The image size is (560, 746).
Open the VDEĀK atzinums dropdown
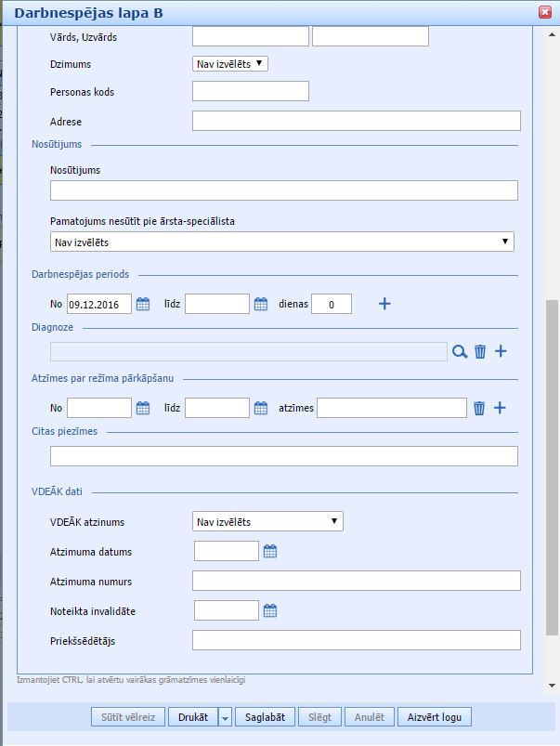tap(267, 521)
